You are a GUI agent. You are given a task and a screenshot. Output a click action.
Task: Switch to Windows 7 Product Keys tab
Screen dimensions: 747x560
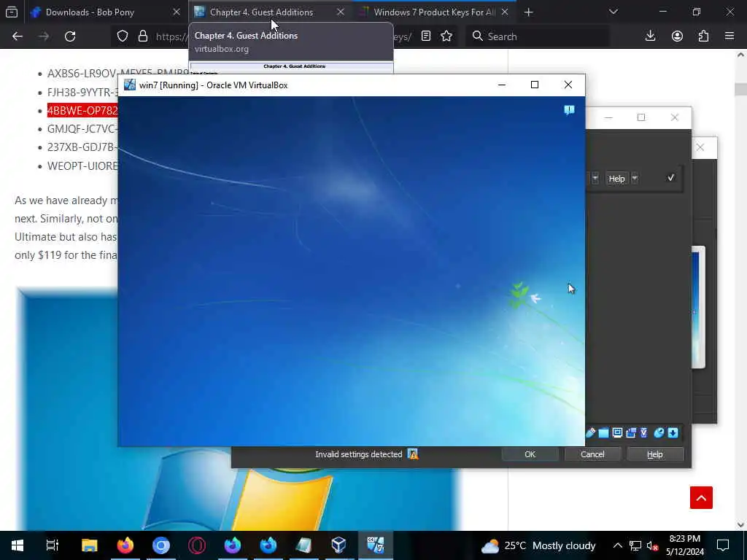tap(435, 12)
